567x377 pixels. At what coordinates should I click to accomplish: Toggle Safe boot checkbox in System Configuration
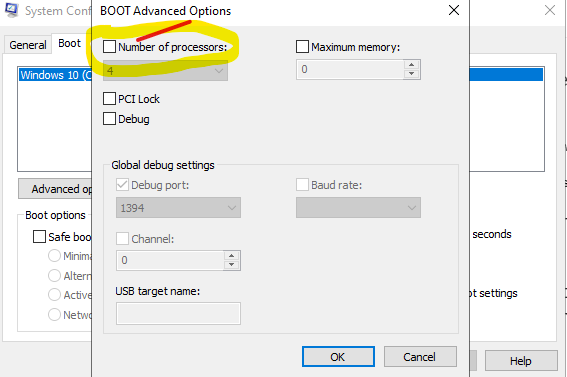coord(39,237)
